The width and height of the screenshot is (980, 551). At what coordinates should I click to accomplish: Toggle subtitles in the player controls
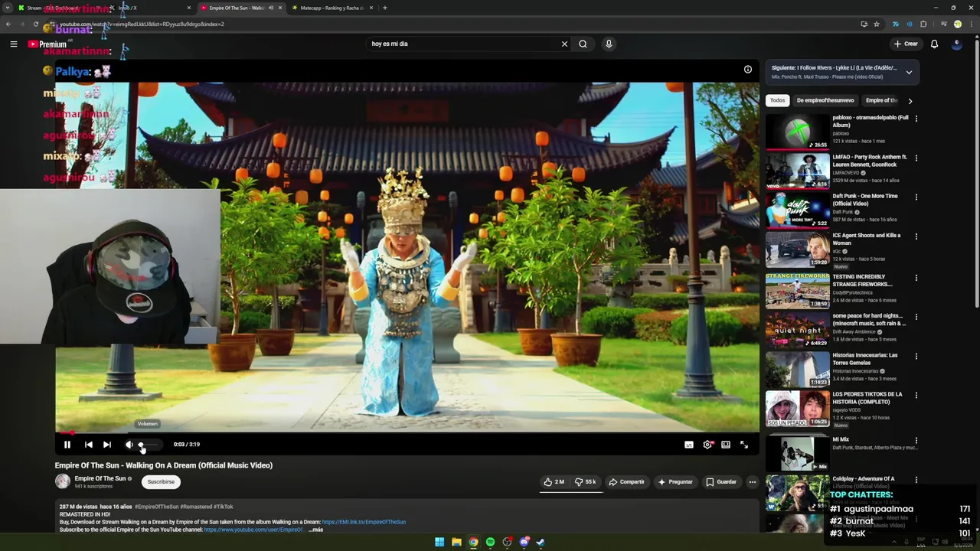pyautogui.click(x=689, y=445)
